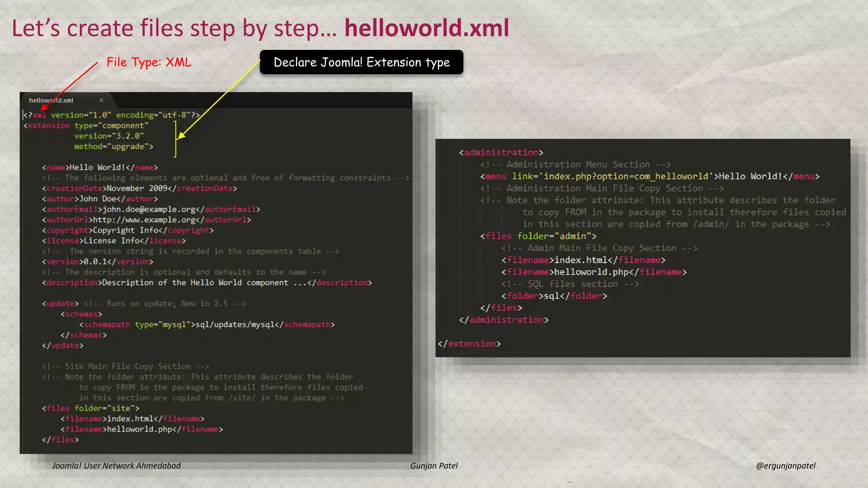The height and width of the screenshot is (488, 868).
Task: Click the closing update tag
Action: [63, 345]
